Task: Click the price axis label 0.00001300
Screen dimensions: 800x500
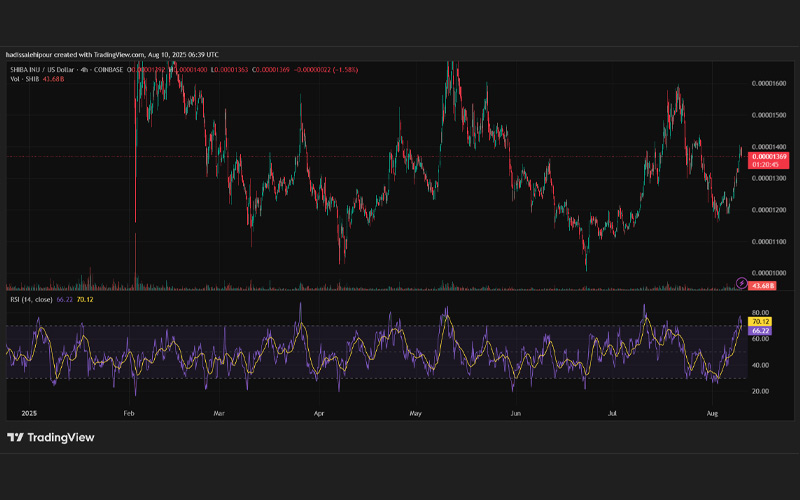Action: [x=769, y=178]
